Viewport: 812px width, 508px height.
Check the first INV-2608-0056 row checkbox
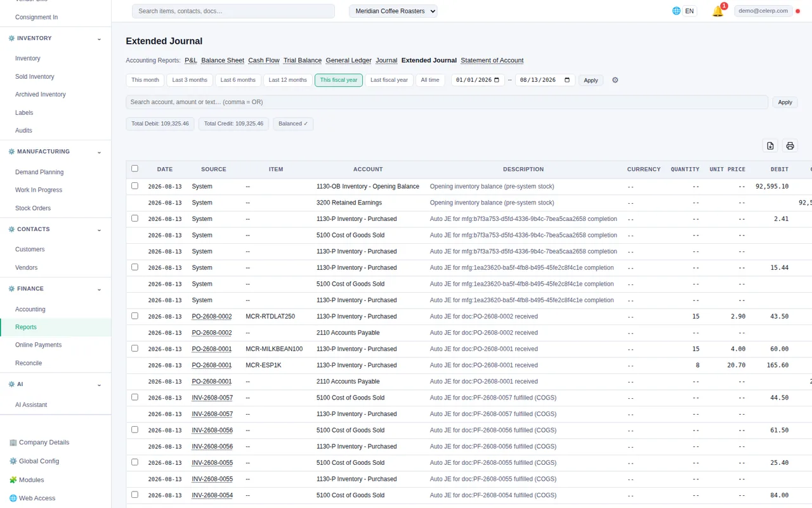tap(134, 430)
